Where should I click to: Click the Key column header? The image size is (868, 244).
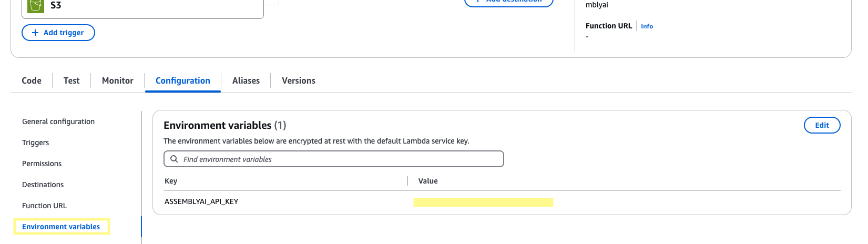pyautogui.click(x=171, y=181)
